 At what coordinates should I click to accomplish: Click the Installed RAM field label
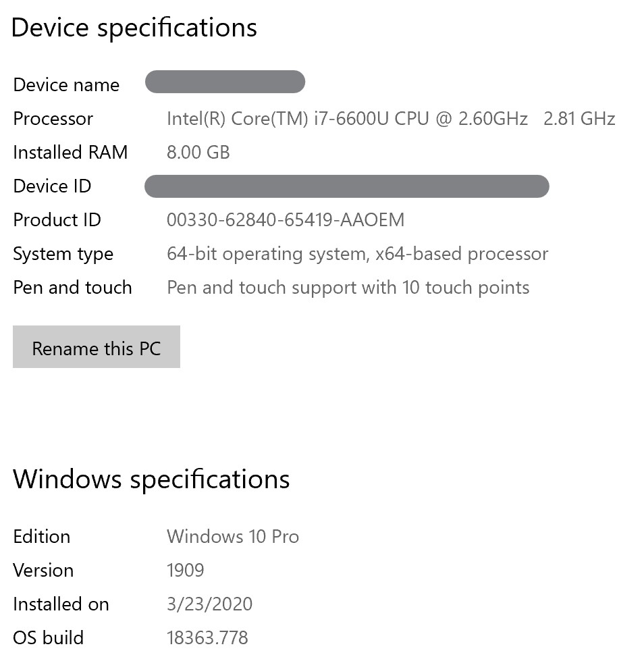(x=70, y=153)
